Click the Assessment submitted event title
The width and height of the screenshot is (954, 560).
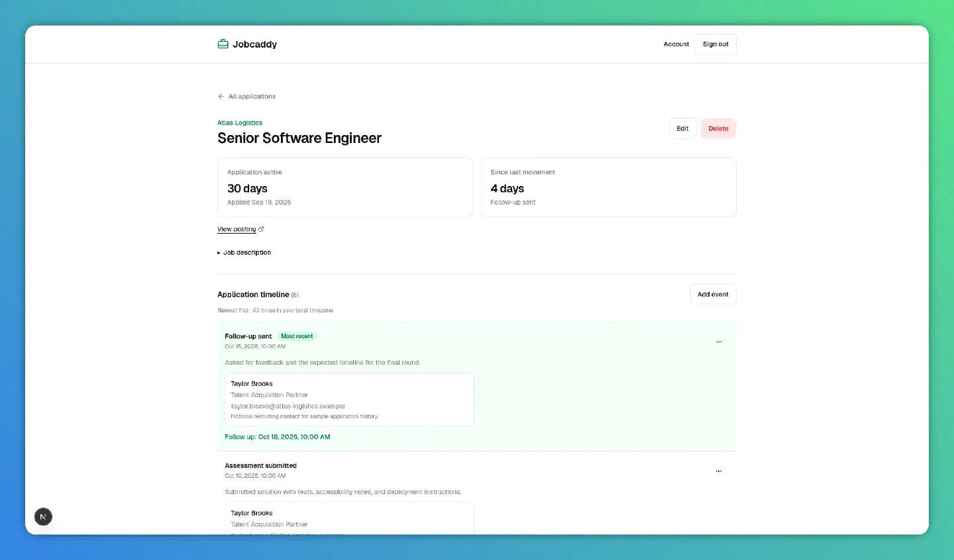(x=260, y=466)
